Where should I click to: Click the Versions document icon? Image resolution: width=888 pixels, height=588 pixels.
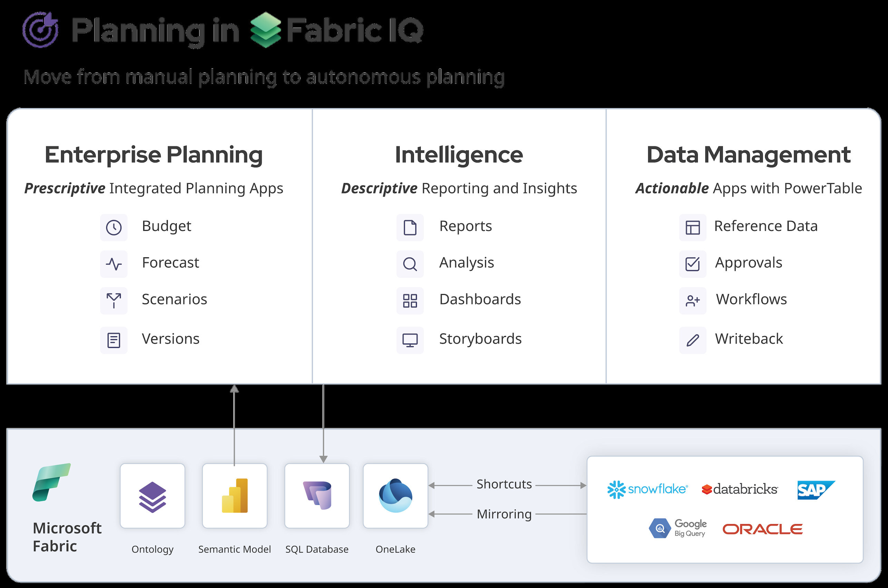(x=114, y=340)
